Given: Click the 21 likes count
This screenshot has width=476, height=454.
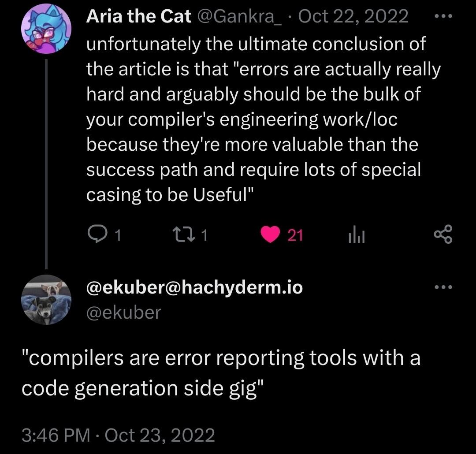Looking at the screenshot, I should (295, 235).
